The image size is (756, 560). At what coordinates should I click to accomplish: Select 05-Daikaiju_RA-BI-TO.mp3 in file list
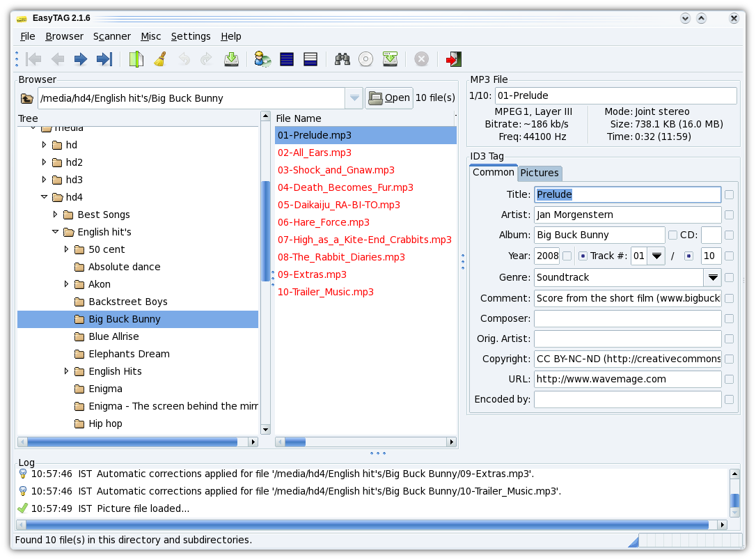pyautogui.click(x=338, y=205)
